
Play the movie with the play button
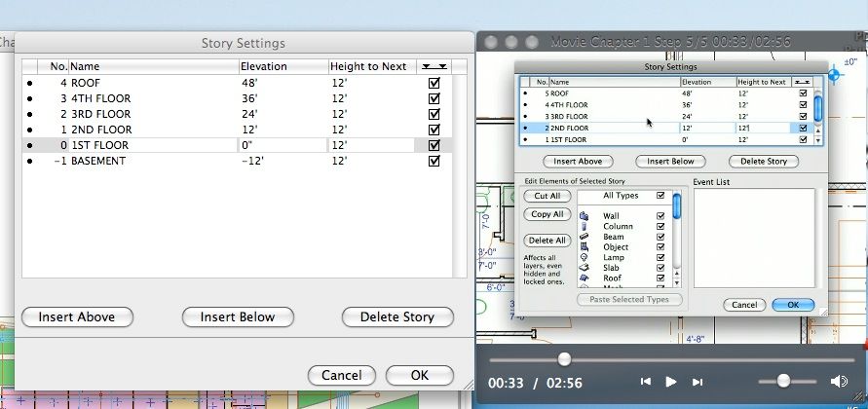(x=671, y=382)
